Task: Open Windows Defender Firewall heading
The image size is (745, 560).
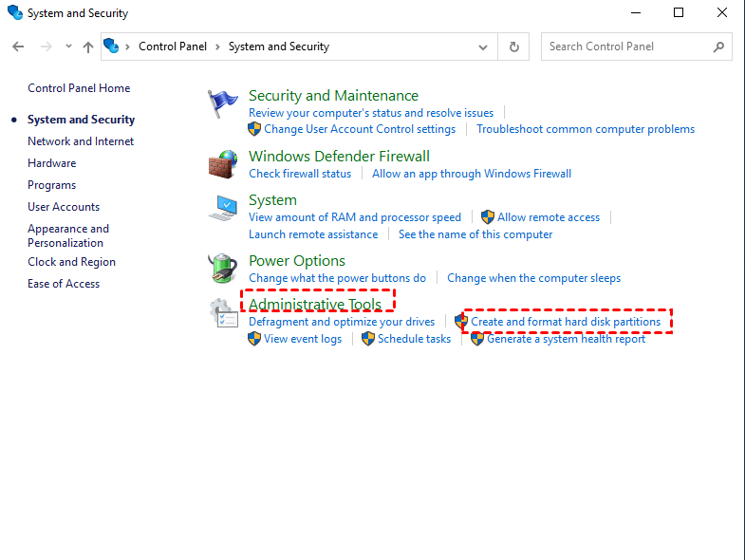Action: tap(339, 157)
